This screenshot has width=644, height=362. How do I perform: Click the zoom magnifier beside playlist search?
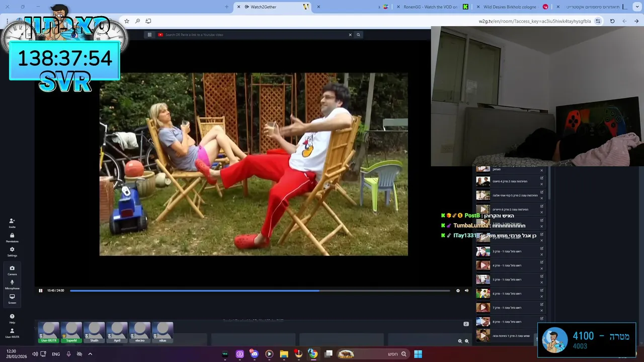467,341
